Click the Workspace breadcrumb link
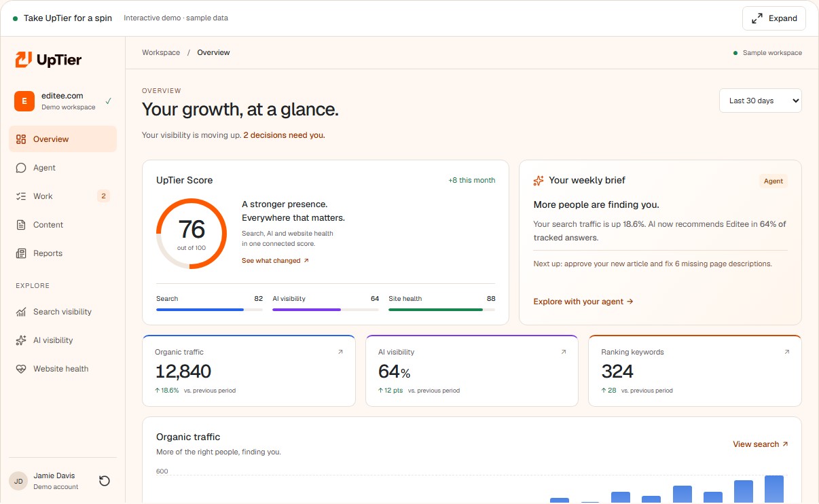 click(161, 52)
